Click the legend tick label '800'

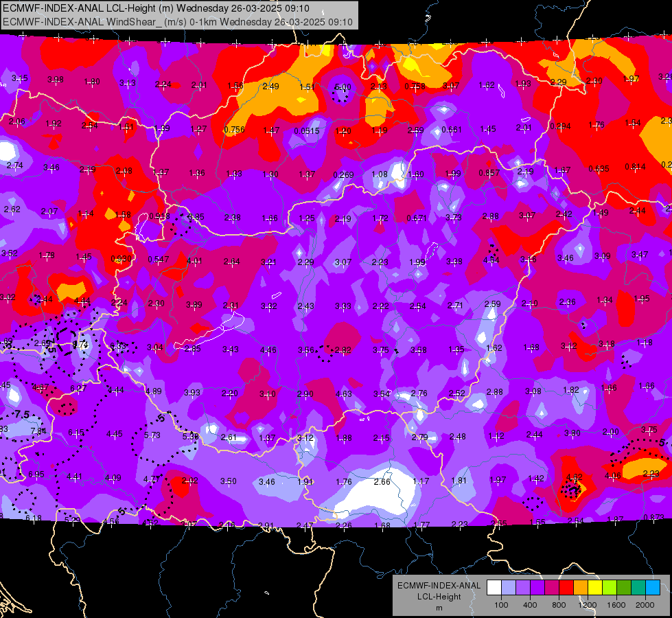click(x=559, y=605)
